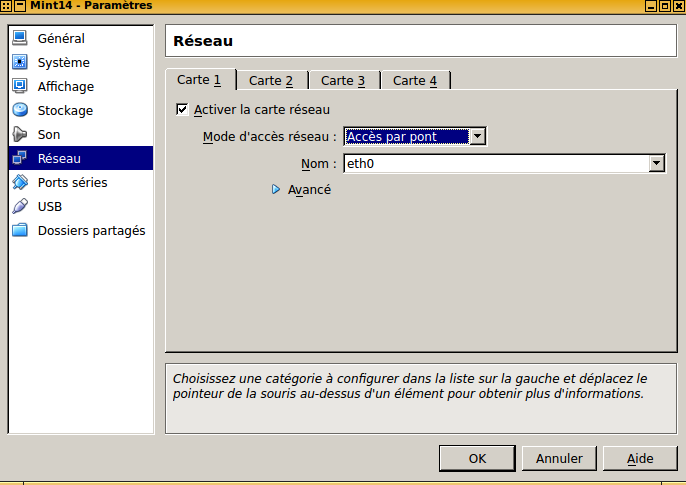Select Dossiers partagés category label
The height and width of the screenshot is (485, 686).
[91, 231]
